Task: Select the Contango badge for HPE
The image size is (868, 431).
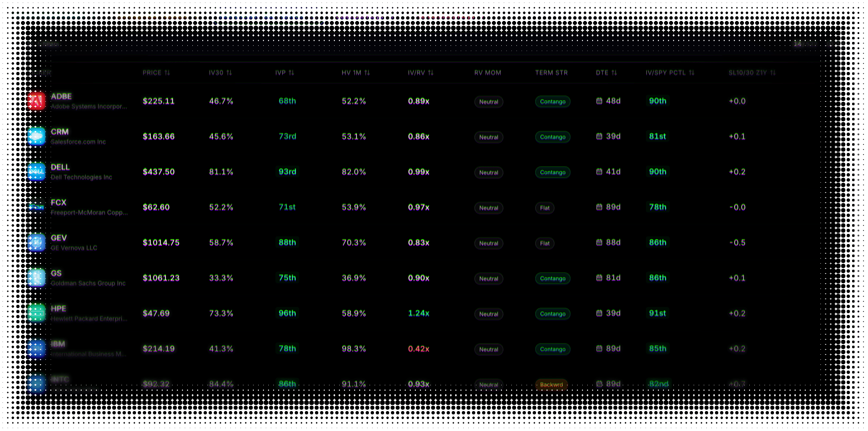Action: point(553,314)
